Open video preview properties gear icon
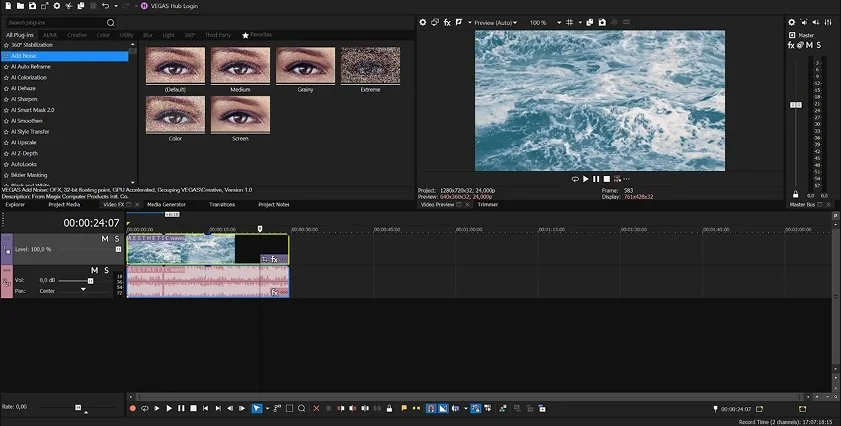This screenshot has height=426, width=841. click(x=423, y=23)
